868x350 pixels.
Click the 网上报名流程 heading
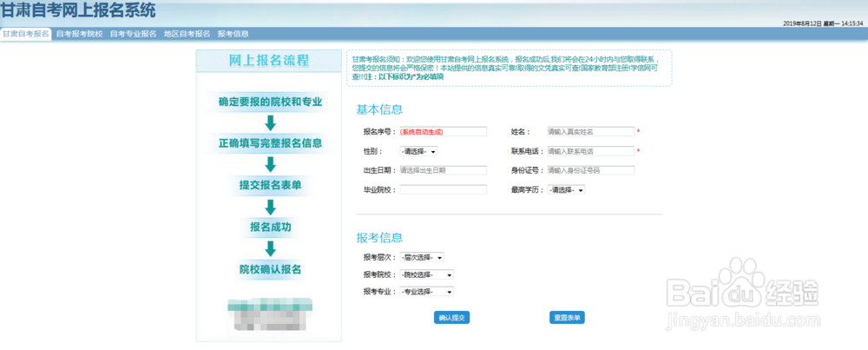pos(269,61)
